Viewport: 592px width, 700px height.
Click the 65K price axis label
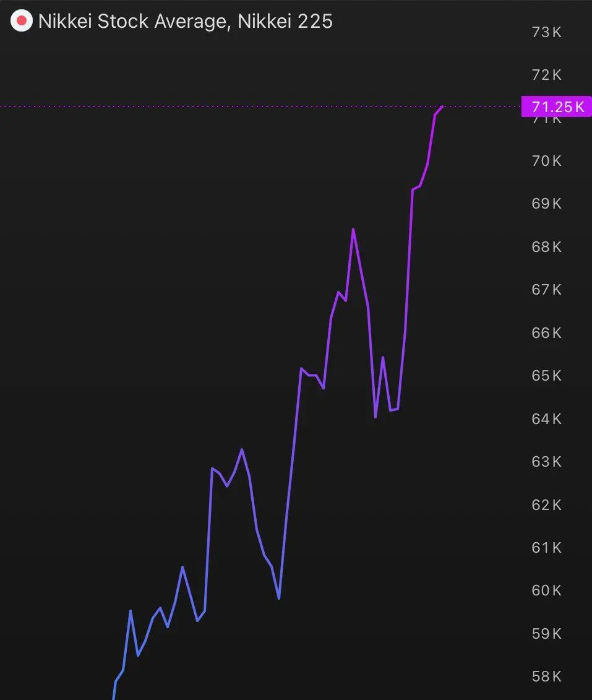546,376
